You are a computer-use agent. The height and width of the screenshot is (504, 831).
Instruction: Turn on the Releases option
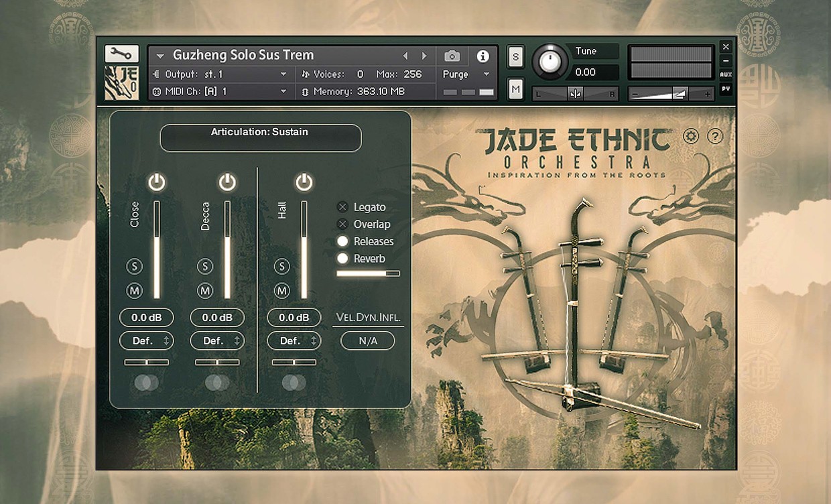(x=342, y=241)
